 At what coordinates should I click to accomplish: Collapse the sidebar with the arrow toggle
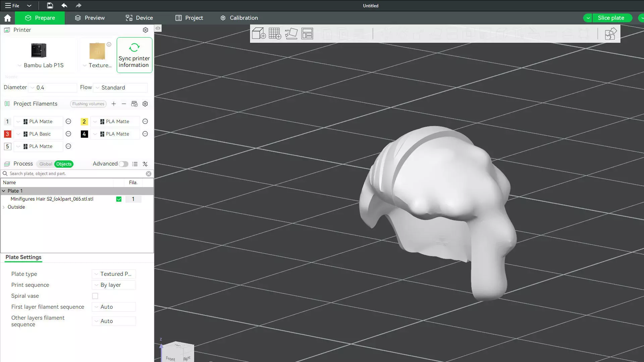pos(158,28)
